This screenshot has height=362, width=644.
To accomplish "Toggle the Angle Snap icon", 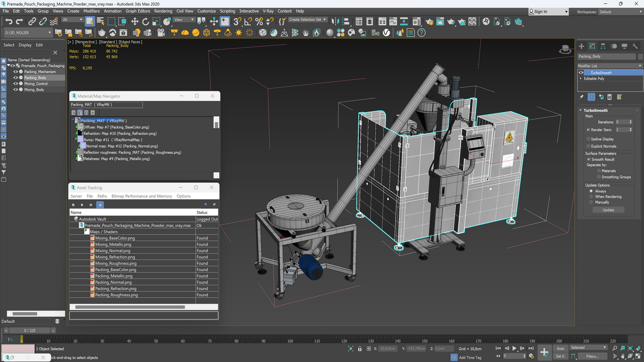I will 248,22.
